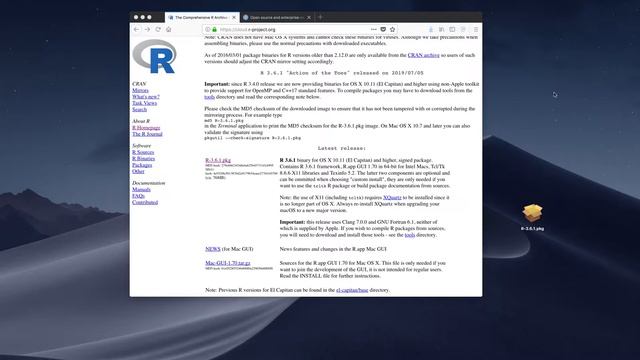Follow the CRAN archive link
This screenshot has width=640, height=360.
[424, 55]
